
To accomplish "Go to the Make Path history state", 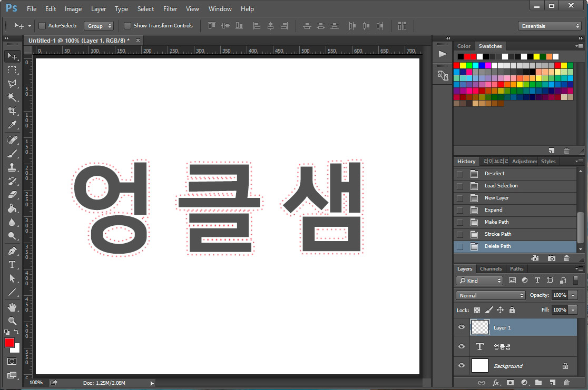I will pos(515,222).
